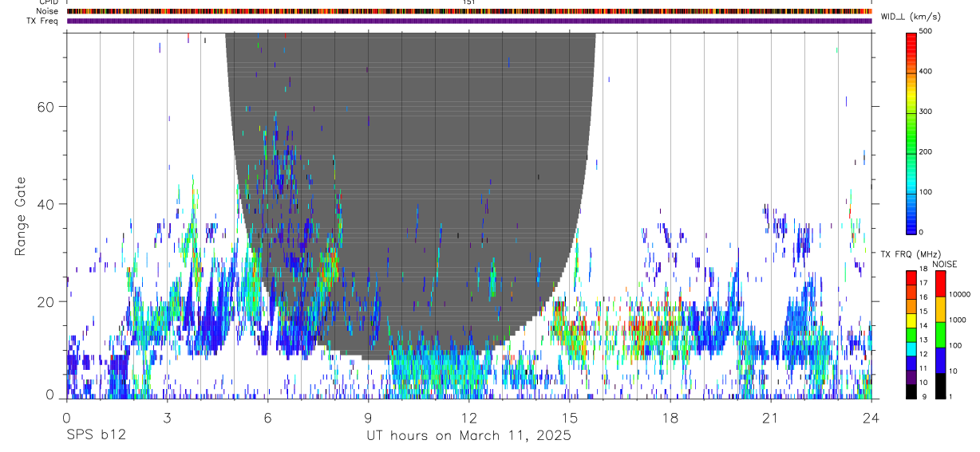Click the purple TX Freq strip above the plot
This screenshot has height=452, width=980.
pyautogui.click(x=469, y=21)
